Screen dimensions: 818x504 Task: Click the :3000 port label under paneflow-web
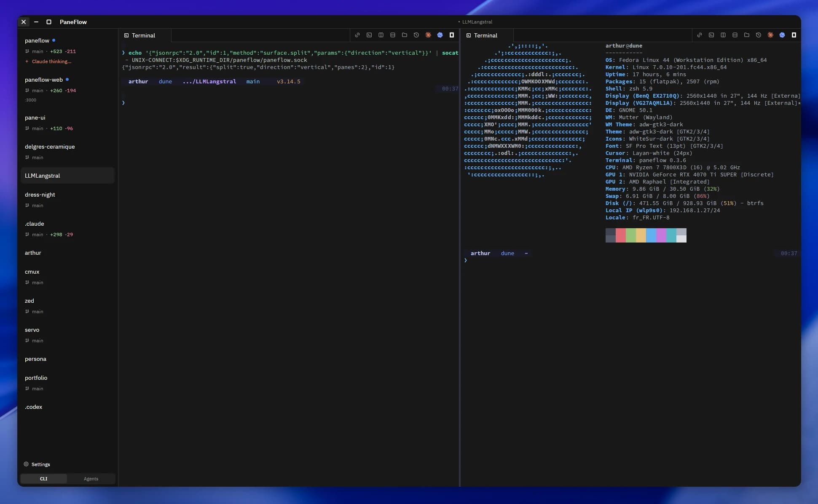tap(31, 100)
